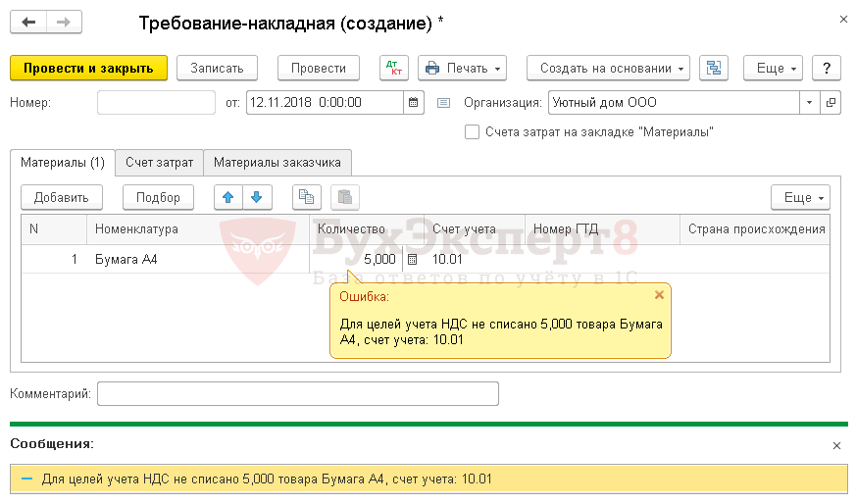856x504 pixels.
Task: Enable Счета затрат на закладке Материалы checkbox
Action: coord(472,131)
